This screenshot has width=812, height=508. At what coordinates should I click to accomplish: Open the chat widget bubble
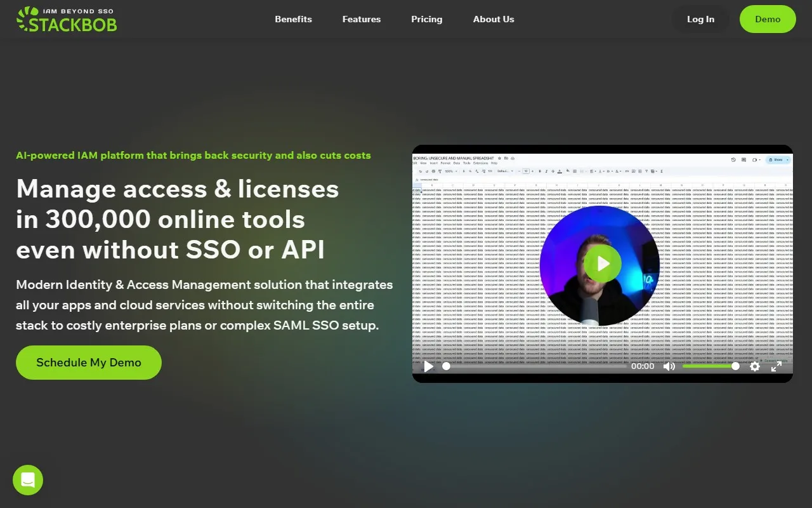pos(28,480)
